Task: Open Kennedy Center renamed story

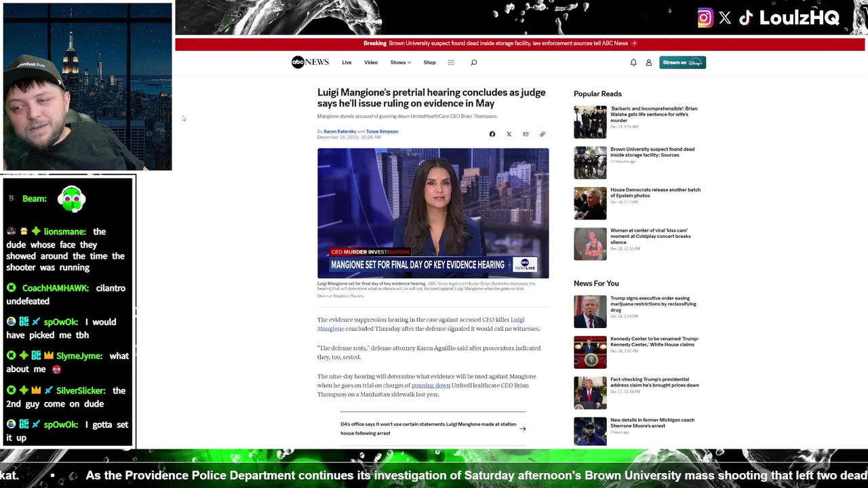Action: 654,342
